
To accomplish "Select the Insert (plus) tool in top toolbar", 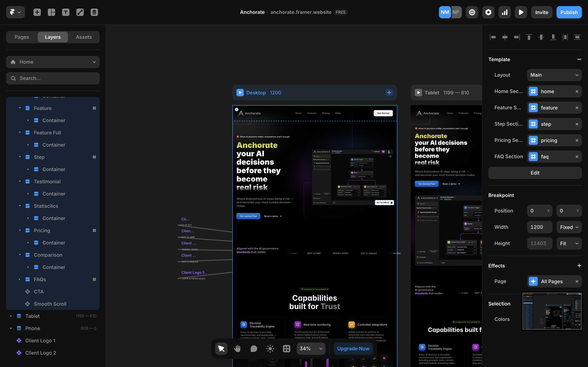I will 37,12.
